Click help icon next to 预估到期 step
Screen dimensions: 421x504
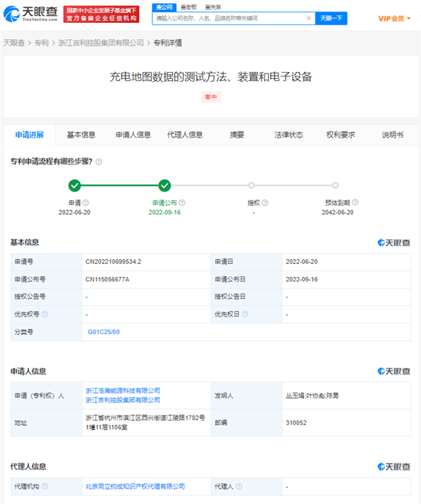click(x=355, y=202)
